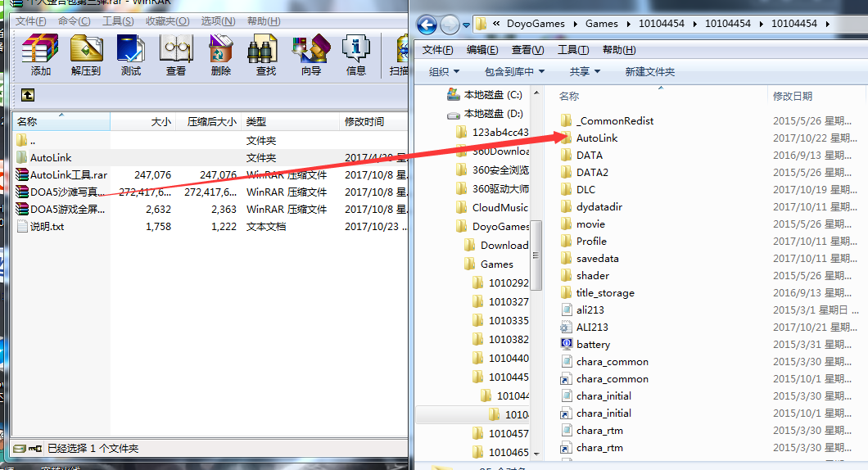Select CloudMusic folder in navigation tree

(x=493, y=208)
